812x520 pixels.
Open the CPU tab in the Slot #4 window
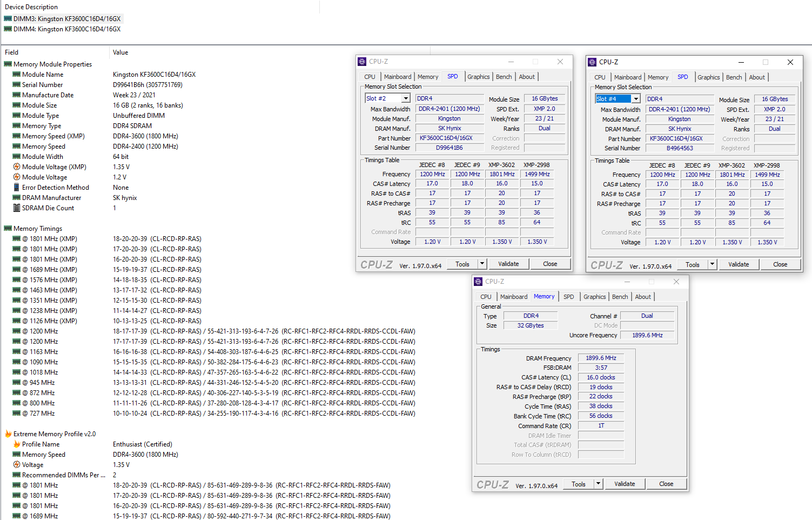pyautogui.click(x=600, y=77)
